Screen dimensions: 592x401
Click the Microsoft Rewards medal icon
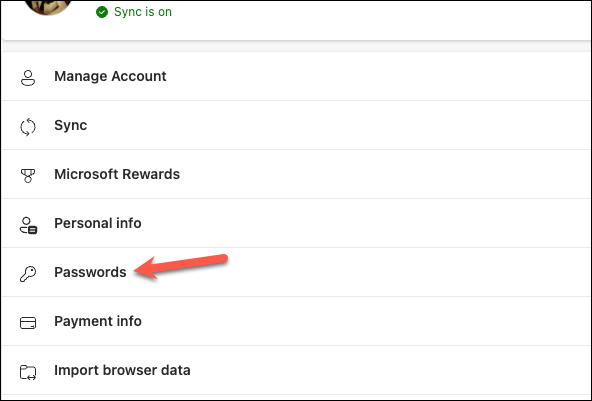point(28,176)
